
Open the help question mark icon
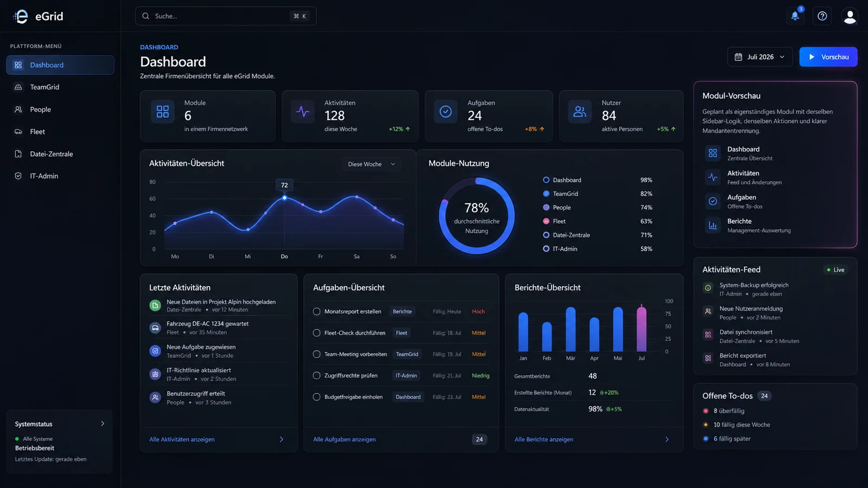pyautogui.click(x=822, y=16)
